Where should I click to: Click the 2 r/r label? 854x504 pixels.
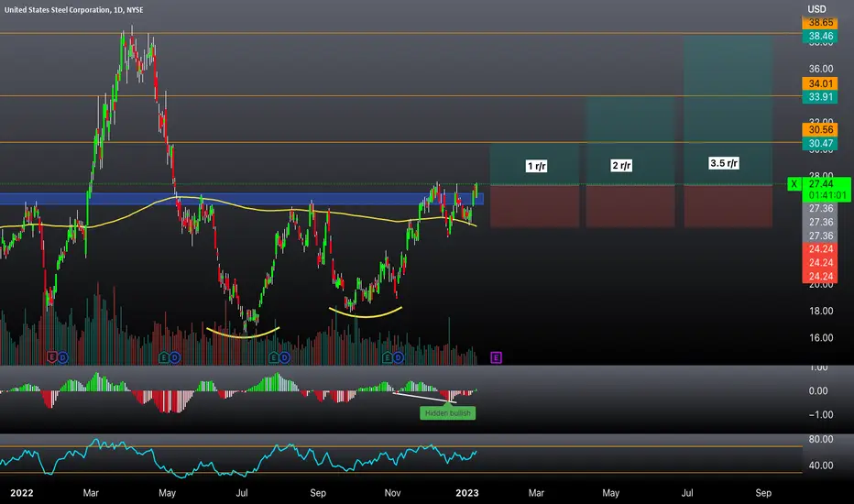[621, 166]
